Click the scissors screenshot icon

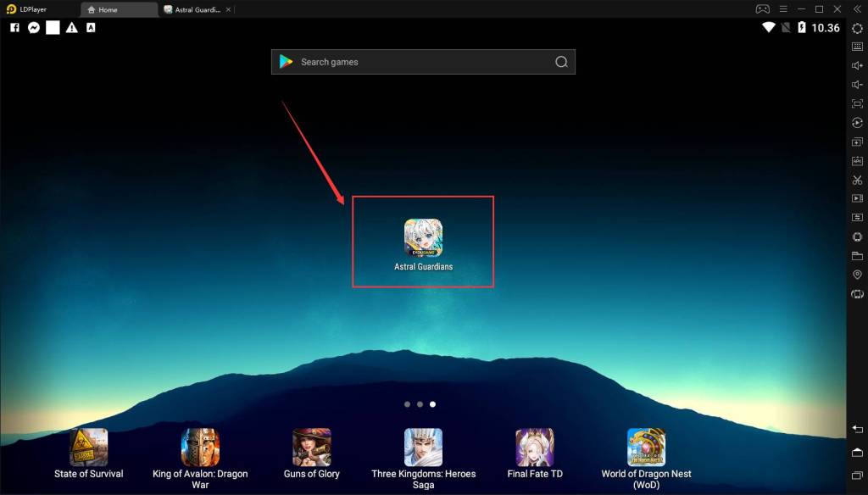point(857,180)
